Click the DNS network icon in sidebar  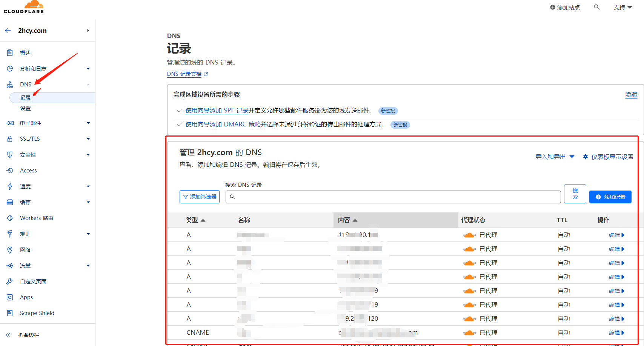pos(10,85)
